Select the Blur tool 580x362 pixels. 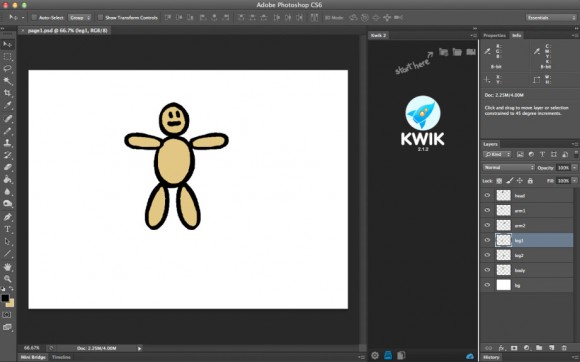(x=7, y=192)
